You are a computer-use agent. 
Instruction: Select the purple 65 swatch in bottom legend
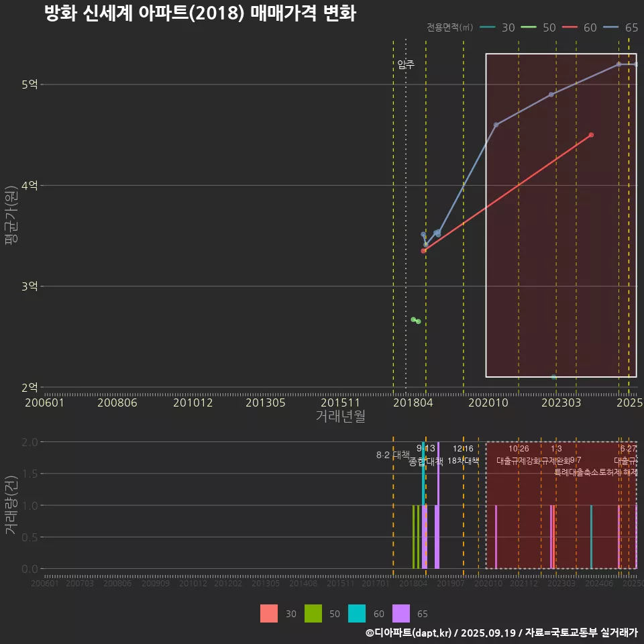(400, 613)
